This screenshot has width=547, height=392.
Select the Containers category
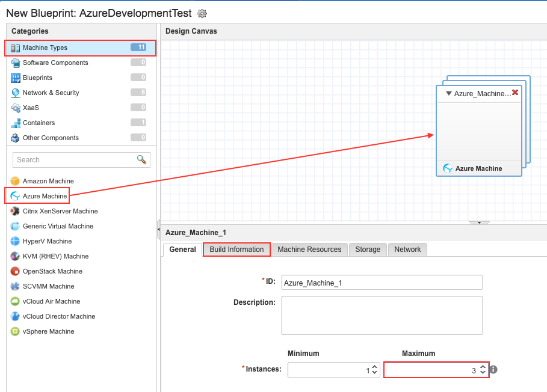80,123
